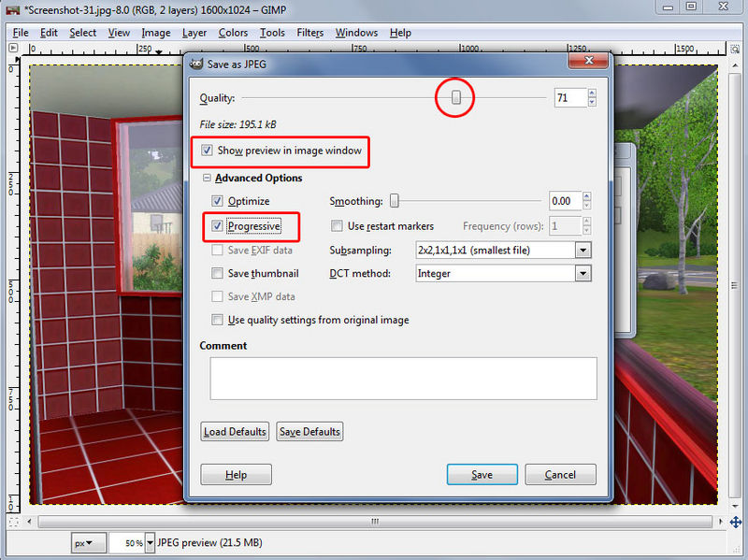Click the GIMP icon in dialog title bar
748x560 pixels.
[x=195, y=64]
